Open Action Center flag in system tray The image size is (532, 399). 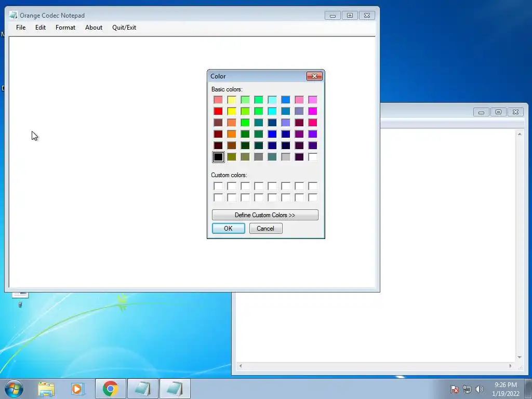(x=454, y=389)
